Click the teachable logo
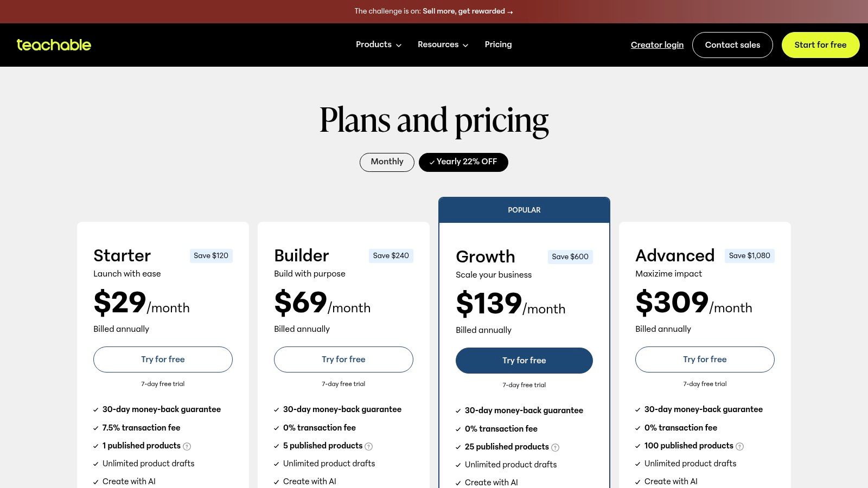The image size is (868, 488). click(54, 45)
